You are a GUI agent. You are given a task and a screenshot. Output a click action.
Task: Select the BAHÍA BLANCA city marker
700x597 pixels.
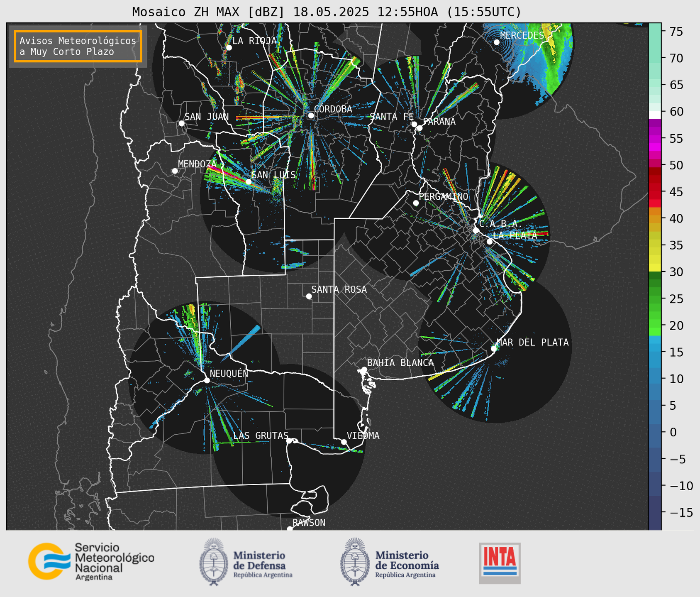pos(364,369)
